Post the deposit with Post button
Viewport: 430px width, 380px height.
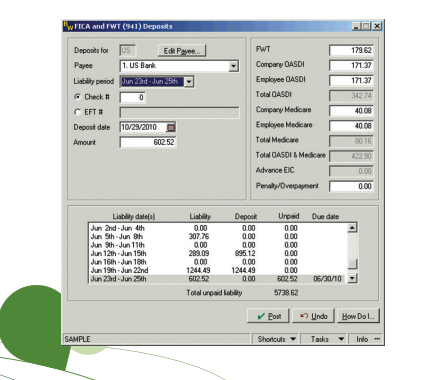(x=269, y=316)
